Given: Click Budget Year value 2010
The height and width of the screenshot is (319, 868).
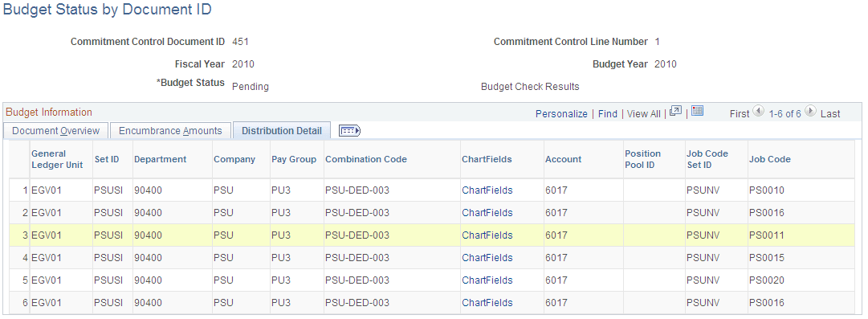Looking at the screenshot, I should click(666, 64).
